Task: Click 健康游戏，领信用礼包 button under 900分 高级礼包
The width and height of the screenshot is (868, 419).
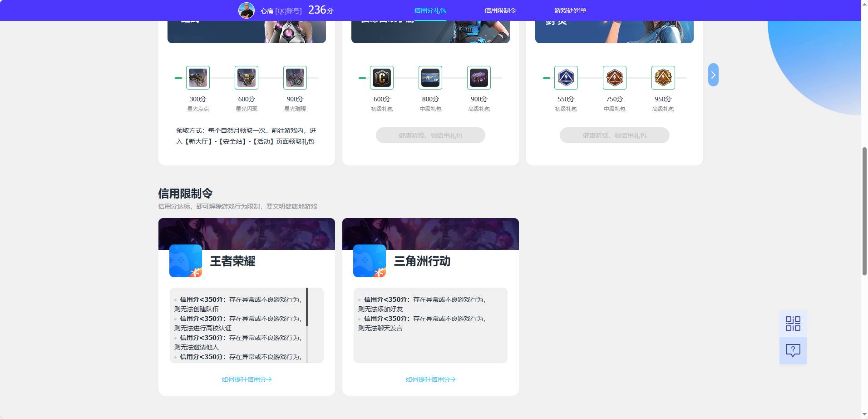Action: [430, 135]
